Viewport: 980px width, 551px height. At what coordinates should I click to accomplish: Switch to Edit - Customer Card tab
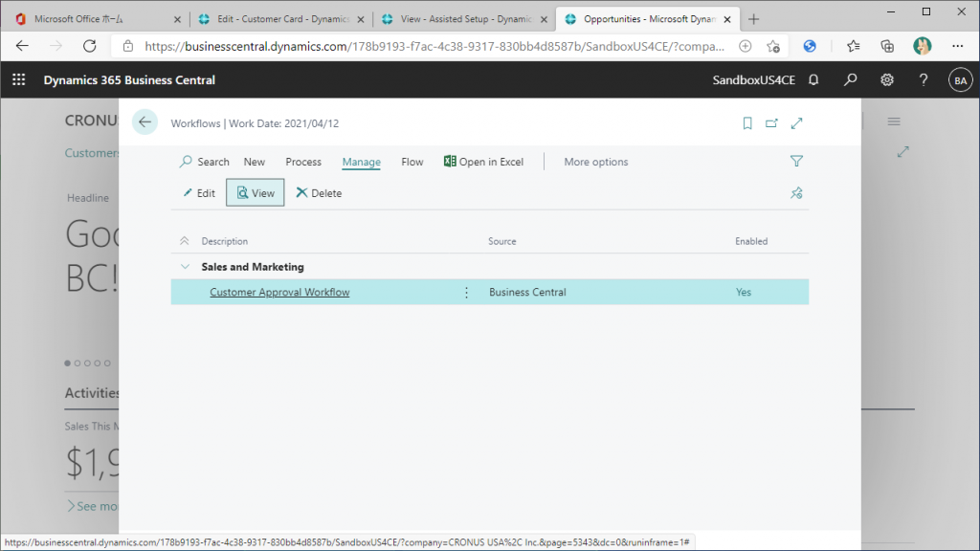pos(282,19)
